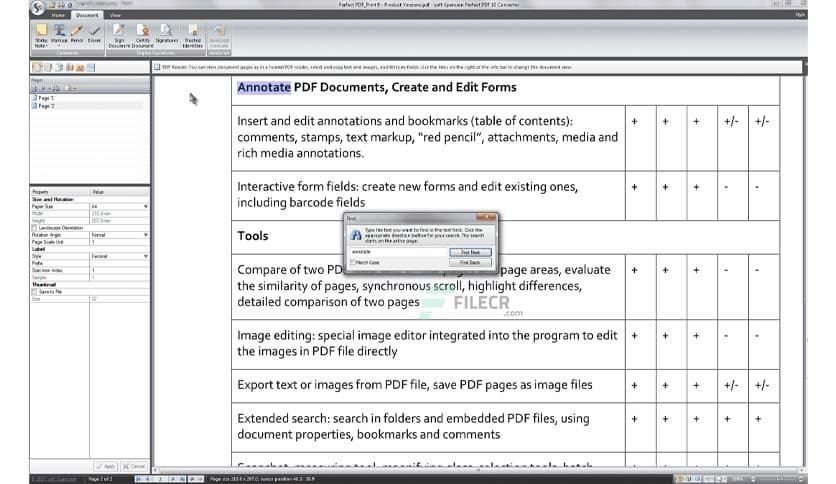Click the 'Image editing' row text

click(427, 343)
